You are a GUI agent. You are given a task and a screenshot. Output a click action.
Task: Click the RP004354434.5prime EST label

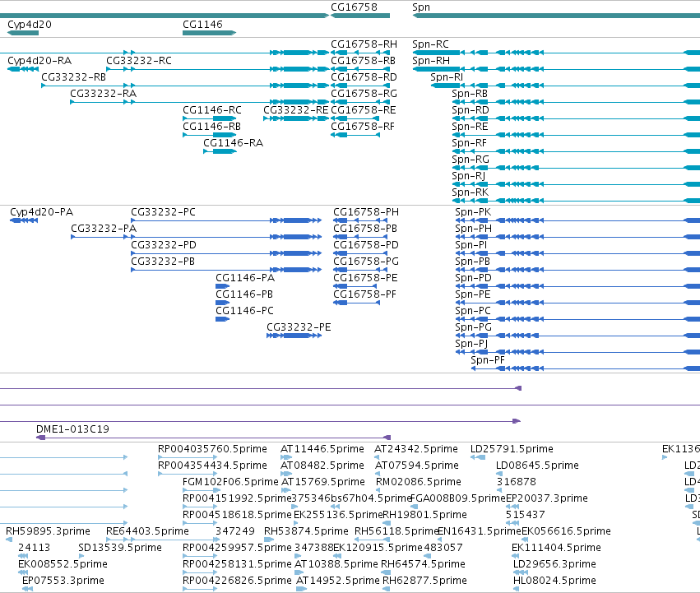tap(212, 466)
